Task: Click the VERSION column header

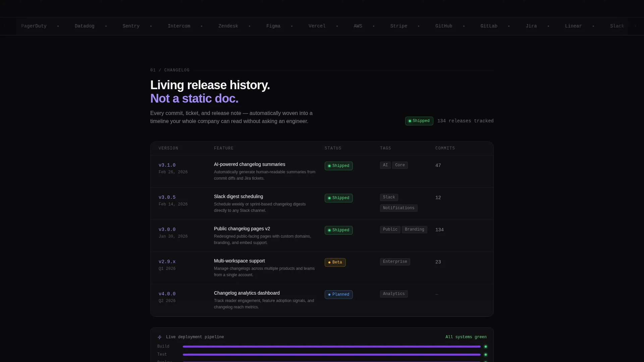Action: (x=168, y=148)
